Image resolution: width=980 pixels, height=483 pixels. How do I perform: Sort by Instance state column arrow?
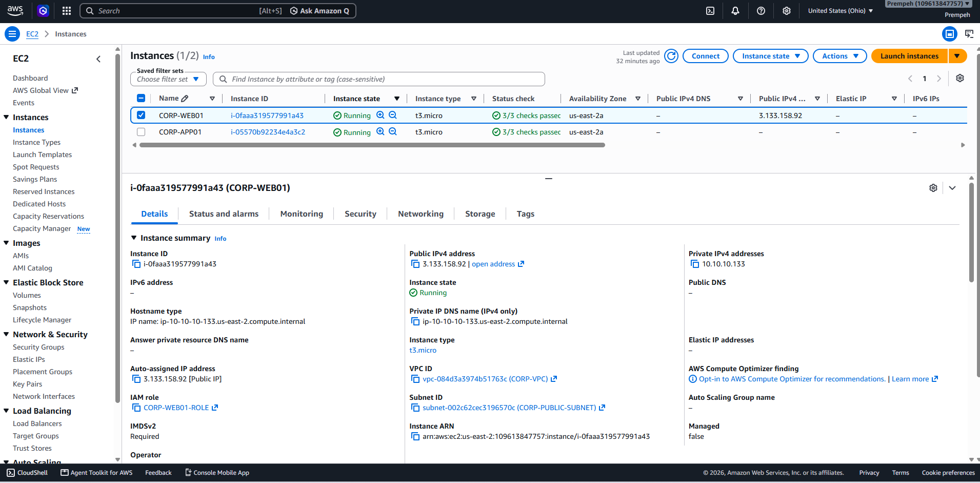click(396, 99)
